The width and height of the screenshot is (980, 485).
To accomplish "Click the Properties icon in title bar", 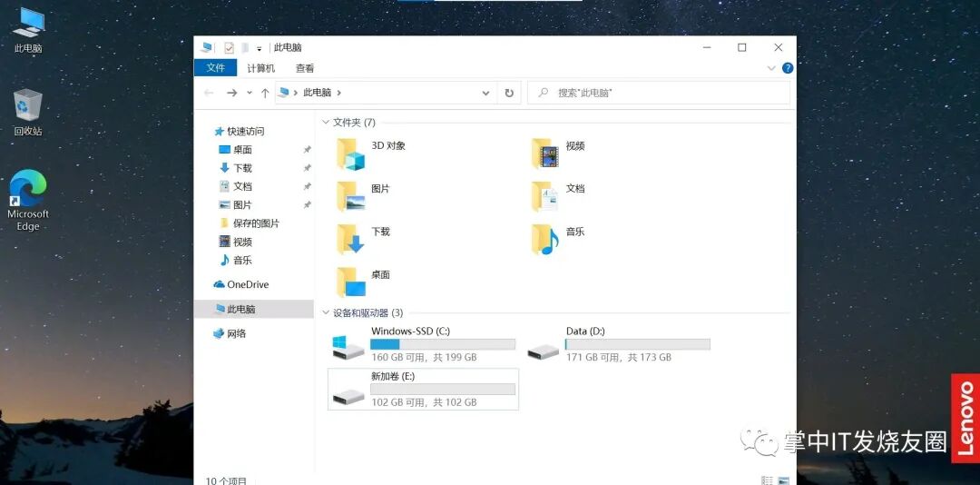I will (x=229, y=47).
